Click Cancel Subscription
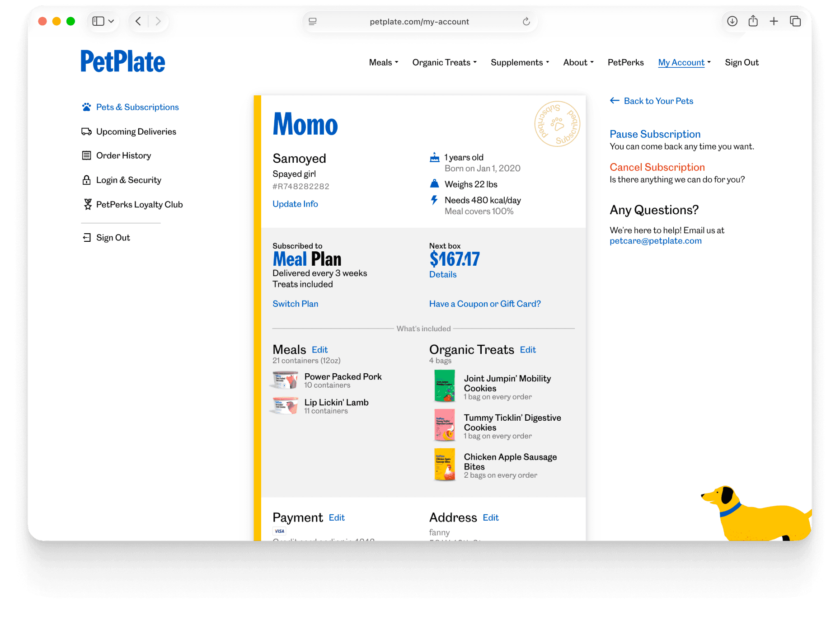Screen dimensions: 840x639 click(657, 167)
